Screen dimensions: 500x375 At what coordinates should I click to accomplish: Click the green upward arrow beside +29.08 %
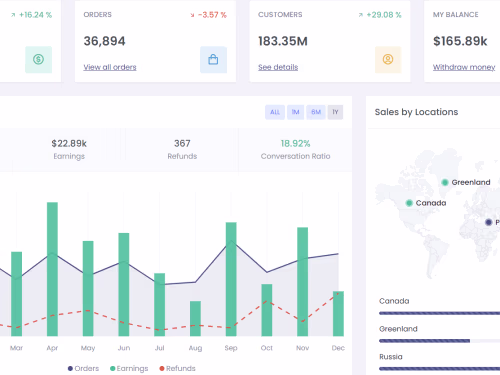pyautogui.click(x=360, y=15)
